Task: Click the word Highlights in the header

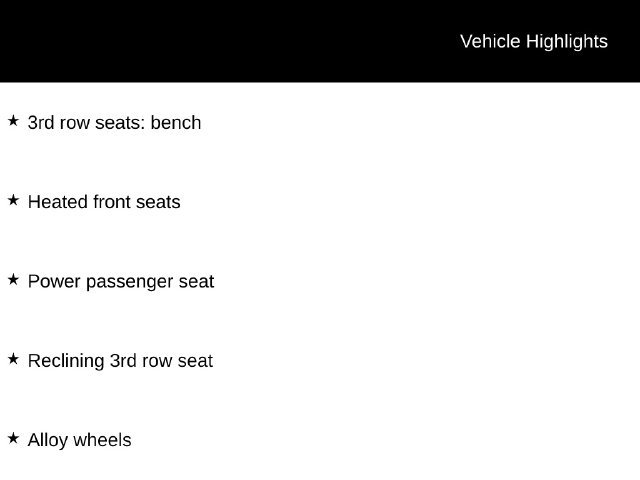Action: coord(567,42)
